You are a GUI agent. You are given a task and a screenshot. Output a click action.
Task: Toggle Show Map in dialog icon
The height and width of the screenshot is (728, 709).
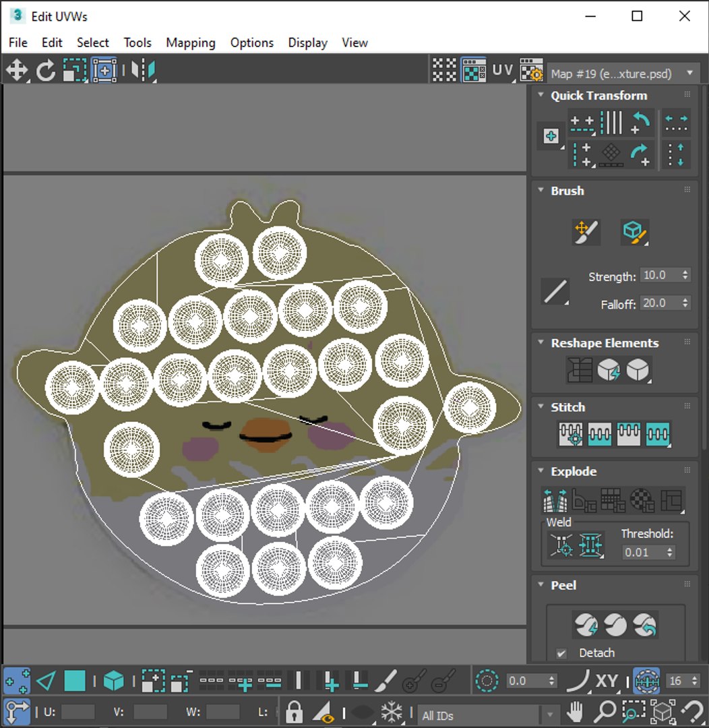point(474,71)
